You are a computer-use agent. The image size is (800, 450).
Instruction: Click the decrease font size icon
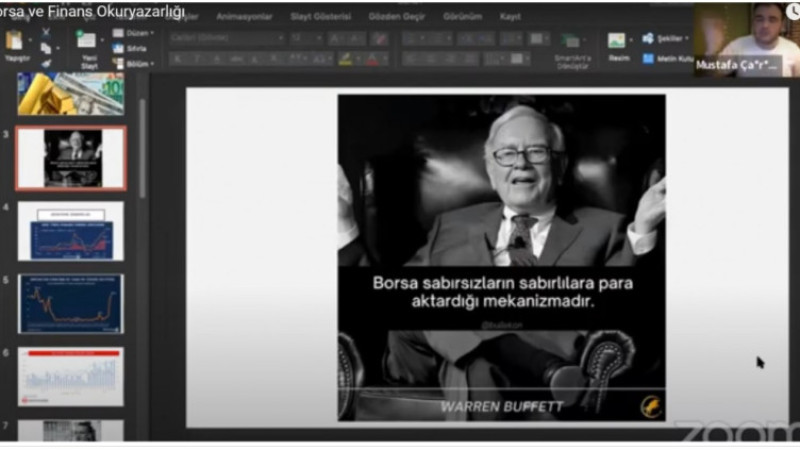(355, 38)
